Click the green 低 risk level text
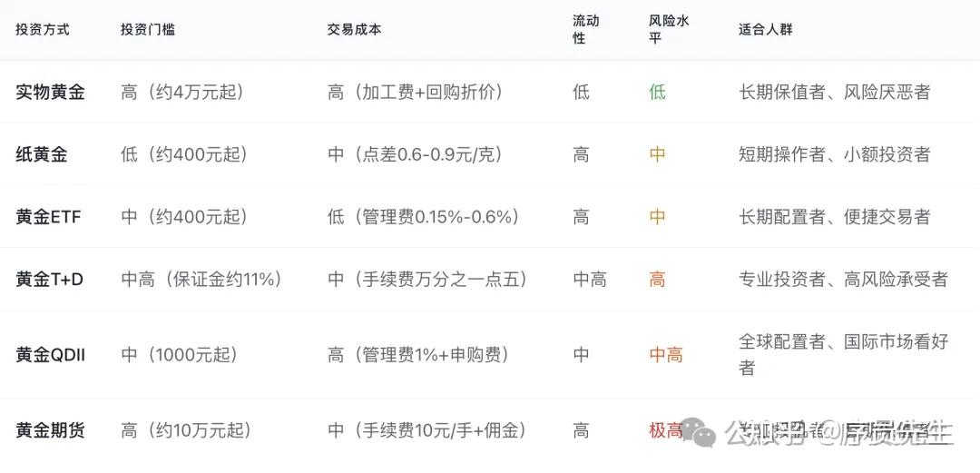This screenshot has width=980, height=473. [x=657, y=92]
